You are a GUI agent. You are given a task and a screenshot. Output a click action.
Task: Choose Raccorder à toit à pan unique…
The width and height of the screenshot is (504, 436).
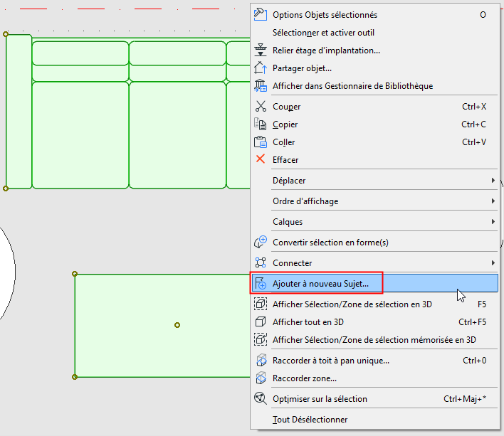tap(374, 360)
